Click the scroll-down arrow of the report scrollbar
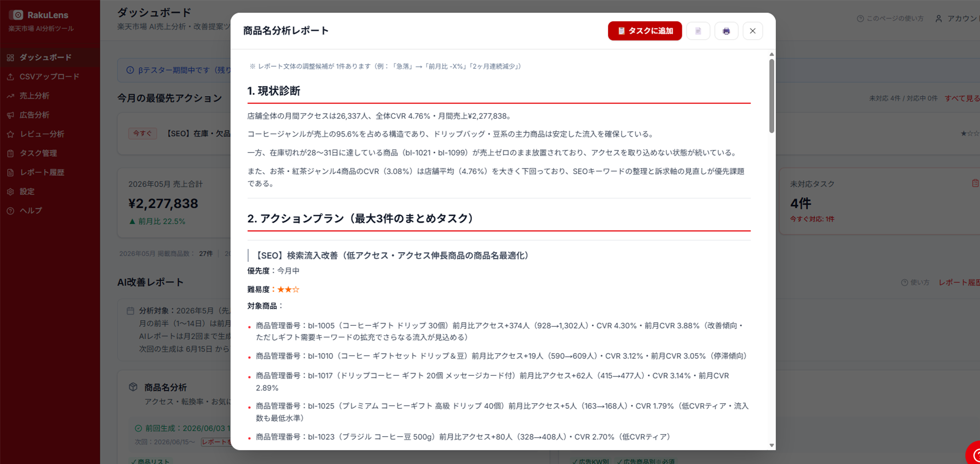Image resolution: width=980 pixels, height=464 pixels. (772, 445)
